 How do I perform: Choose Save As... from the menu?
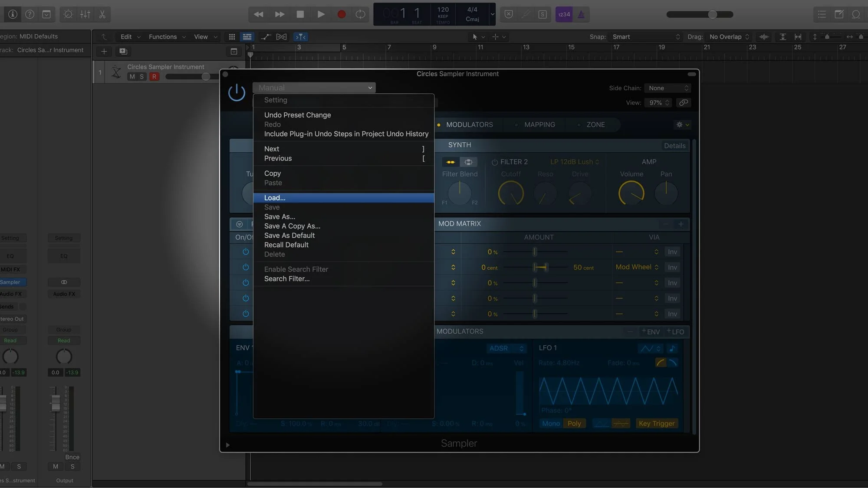(343, 216)
